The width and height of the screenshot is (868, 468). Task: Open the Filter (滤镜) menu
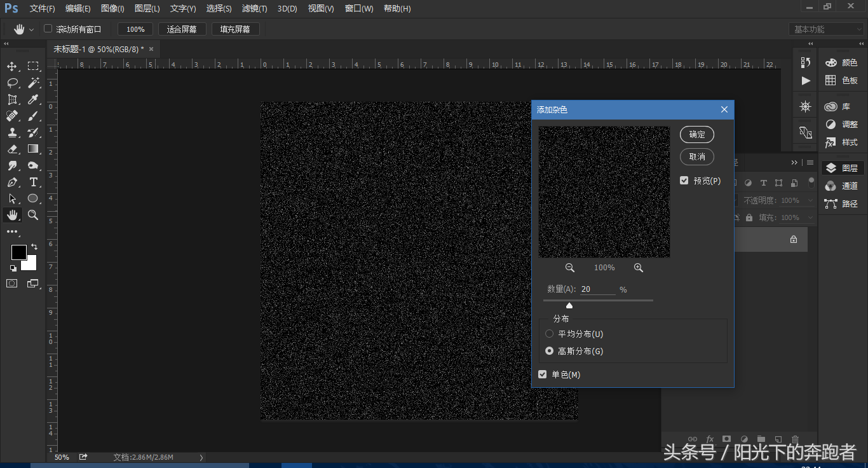255,9
